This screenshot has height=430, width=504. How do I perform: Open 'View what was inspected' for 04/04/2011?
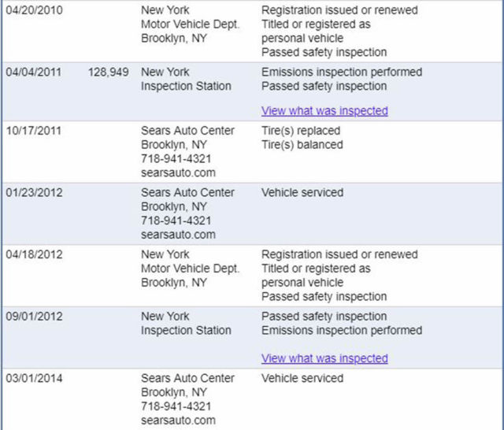324,111
